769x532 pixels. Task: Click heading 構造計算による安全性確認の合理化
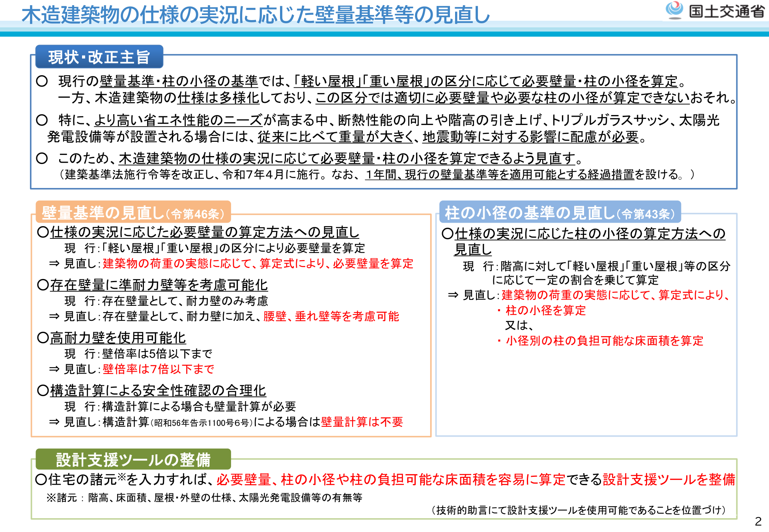click(158, 391)
